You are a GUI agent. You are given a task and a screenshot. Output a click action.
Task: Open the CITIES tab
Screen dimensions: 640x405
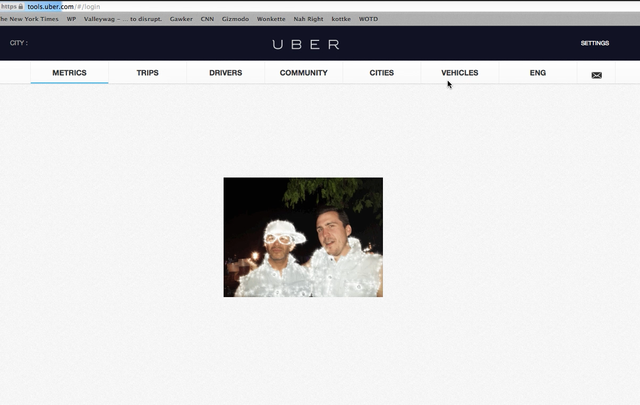[x=382, y=73]
